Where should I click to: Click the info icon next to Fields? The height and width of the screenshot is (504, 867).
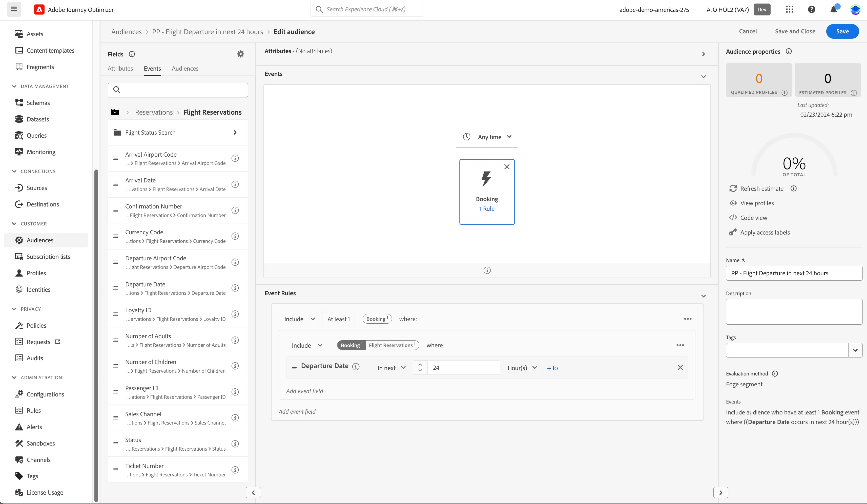[x=132, y=54]
